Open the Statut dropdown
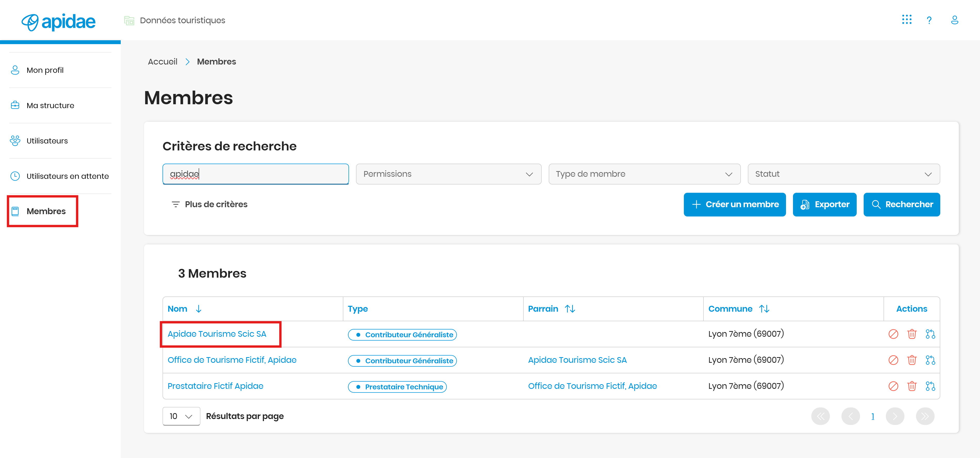The height and width of the screenshot is (458, 980). pyautogui.click(x=844, y=174)
